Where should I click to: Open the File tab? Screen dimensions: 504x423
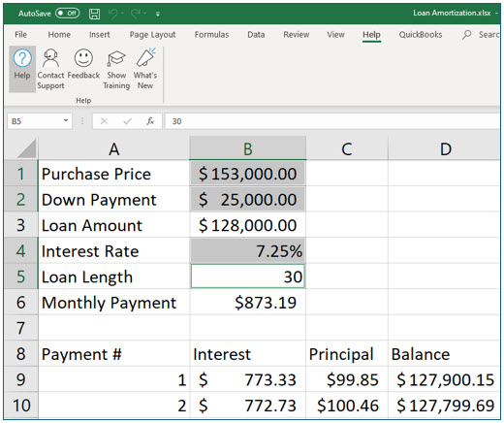[21, 34]
